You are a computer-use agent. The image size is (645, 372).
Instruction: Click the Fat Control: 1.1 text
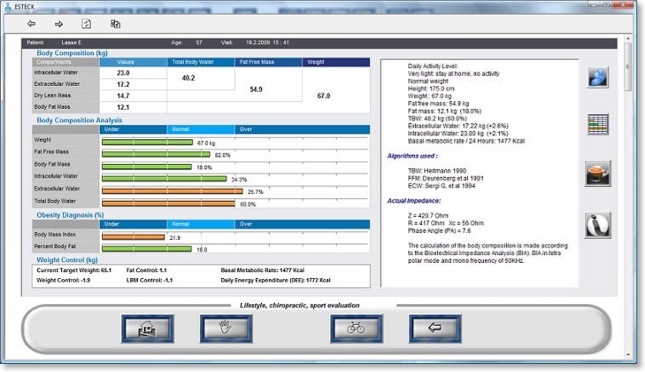click(146, 270)
